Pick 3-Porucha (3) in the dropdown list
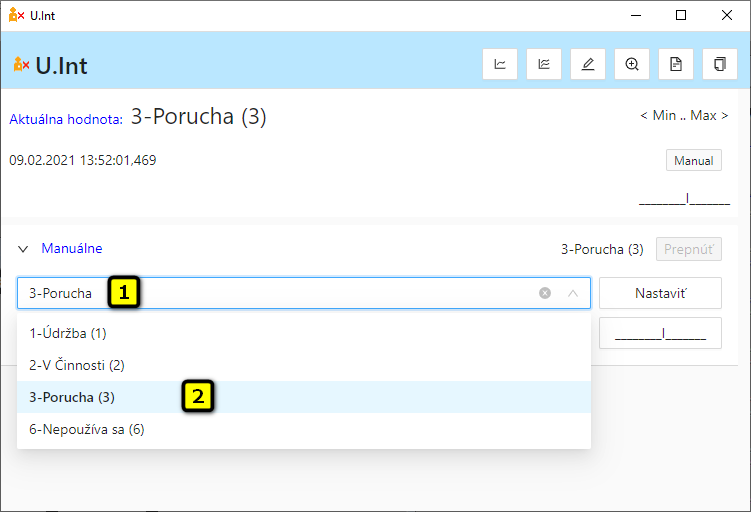Viewport: 751px width, 512px height. click(x=72, y=397)
